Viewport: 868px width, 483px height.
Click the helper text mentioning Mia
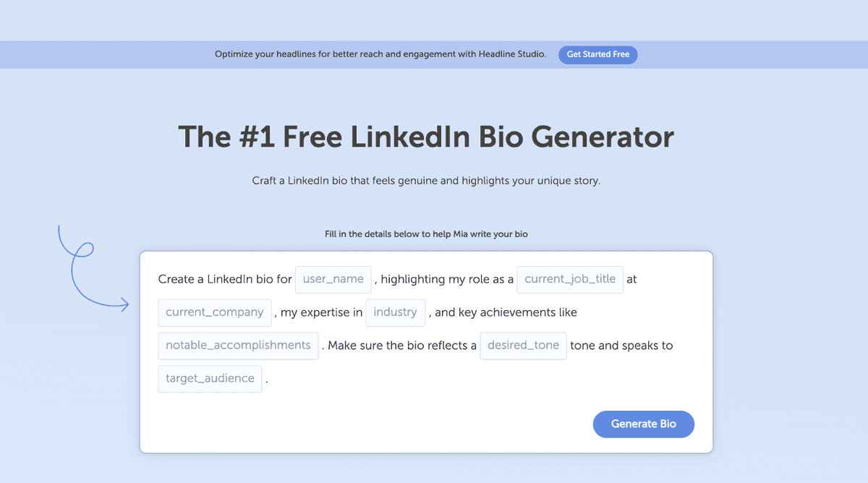426,234
